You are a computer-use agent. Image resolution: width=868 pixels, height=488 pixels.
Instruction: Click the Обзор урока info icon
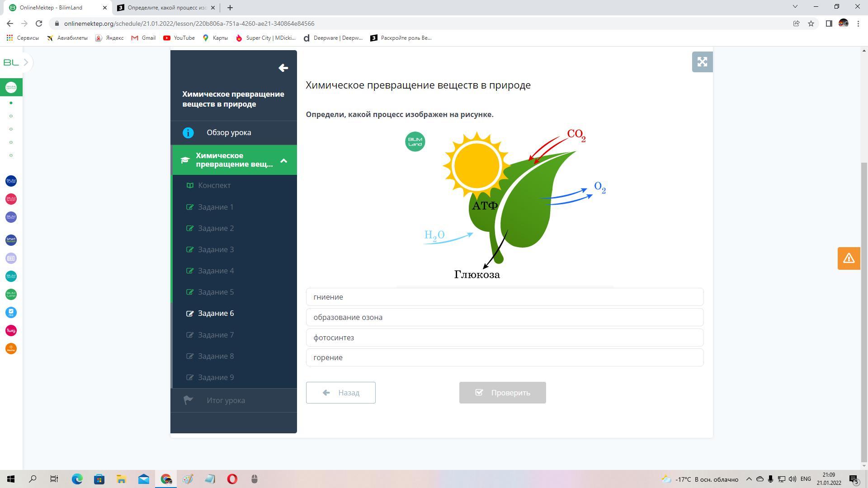(x=188, y=133)
